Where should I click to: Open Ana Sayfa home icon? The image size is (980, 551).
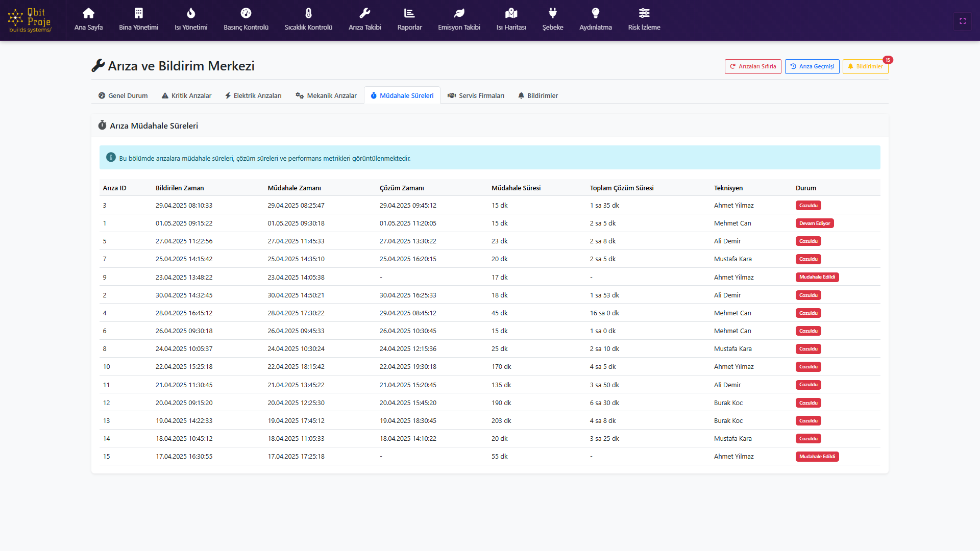(88, 13)
